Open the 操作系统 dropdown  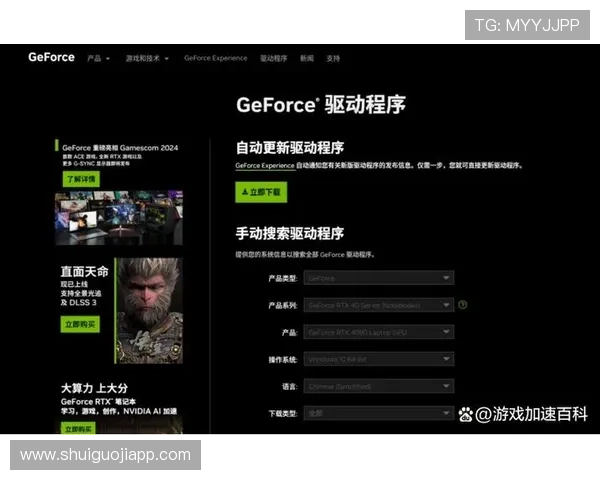pos(379,359)
